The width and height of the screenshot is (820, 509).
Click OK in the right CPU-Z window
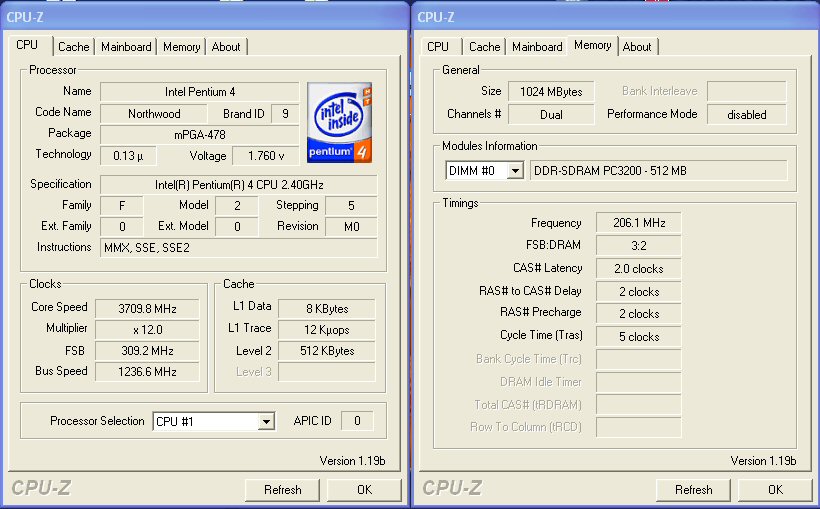[x=776, y=490]
